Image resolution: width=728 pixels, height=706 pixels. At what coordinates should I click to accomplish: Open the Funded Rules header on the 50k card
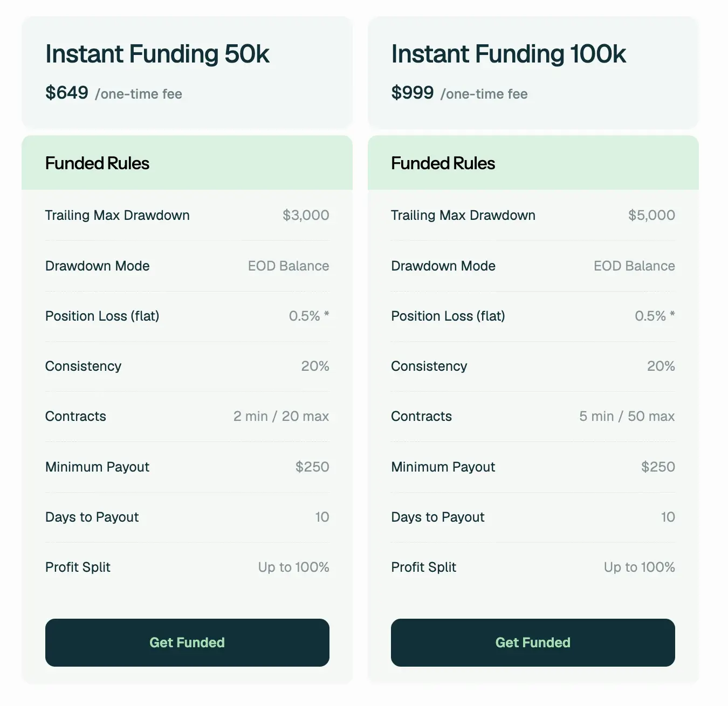(x=97, y=163)
